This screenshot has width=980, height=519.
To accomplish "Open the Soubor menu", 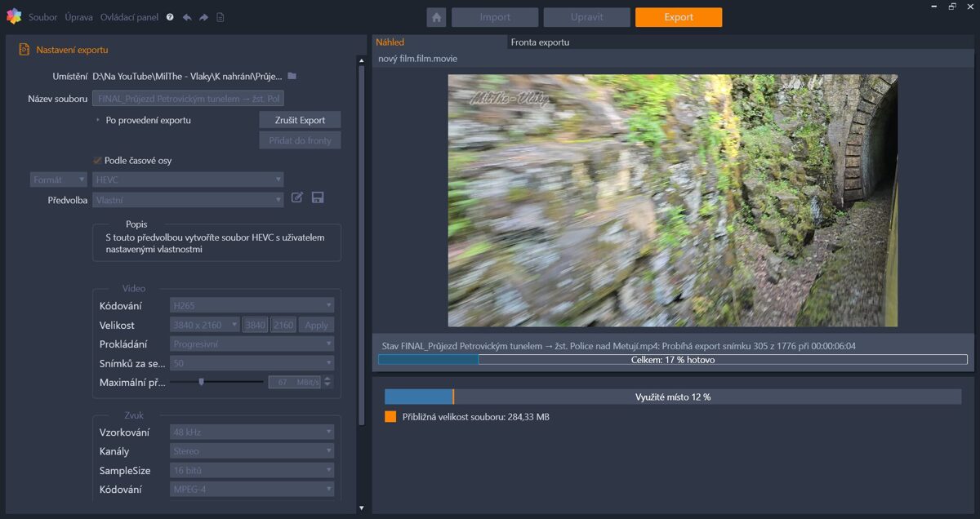I will [42, 17].
